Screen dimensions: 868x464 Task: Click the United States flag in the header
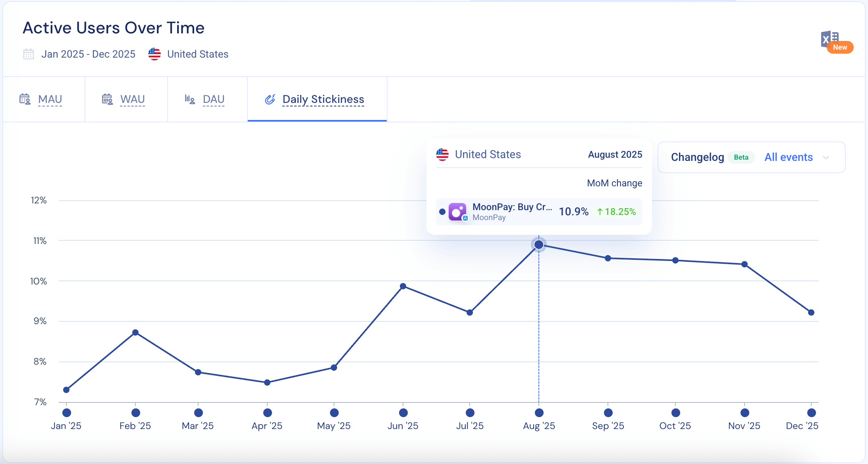[154, 54]
